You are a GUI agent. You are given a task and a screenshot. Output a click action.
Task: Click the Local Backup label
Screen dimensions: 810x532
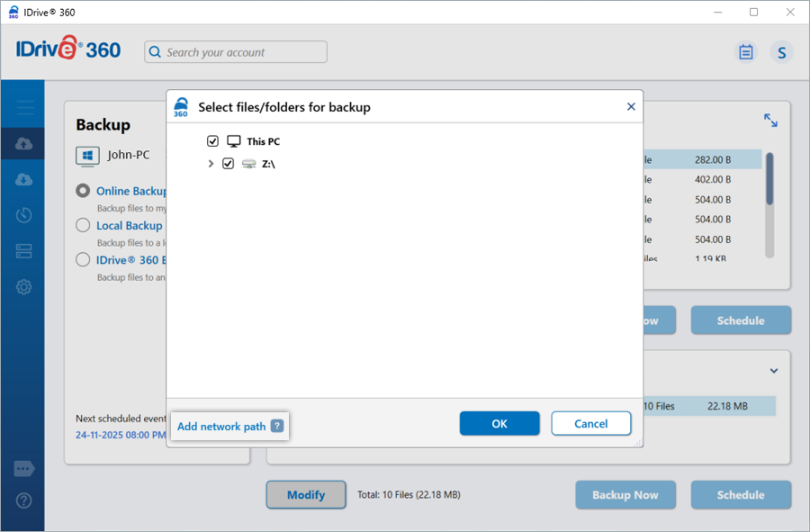(x=129, y=226)
